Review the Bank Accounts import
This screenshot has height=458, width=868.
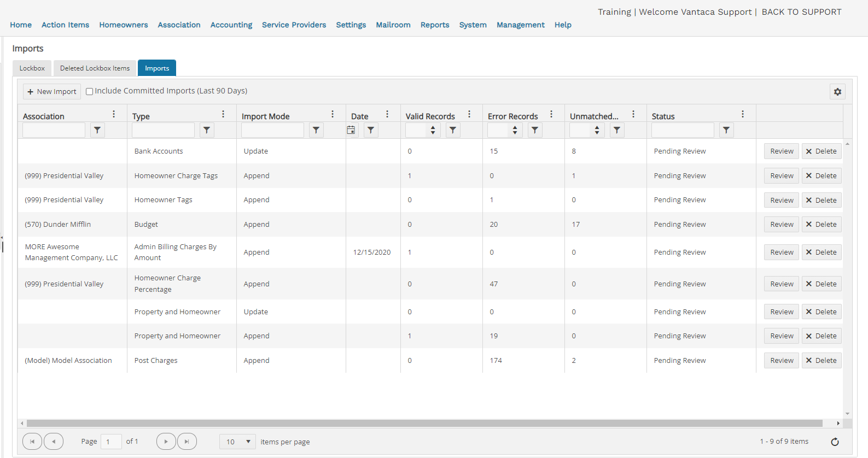782,151
